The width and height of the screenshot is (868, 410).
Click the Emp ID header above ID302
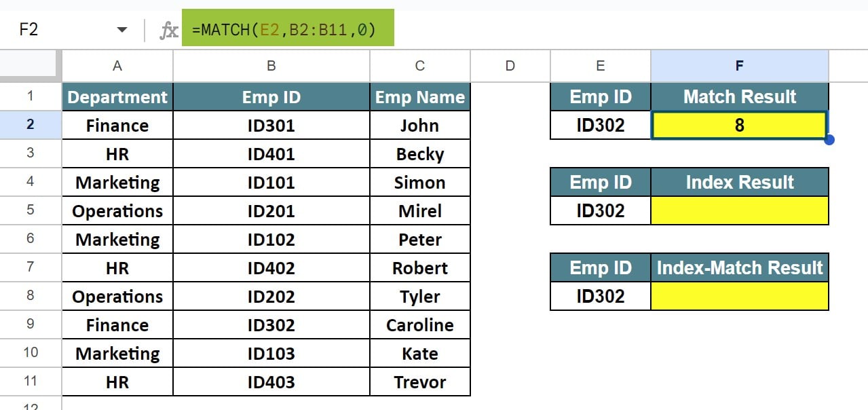600,96
